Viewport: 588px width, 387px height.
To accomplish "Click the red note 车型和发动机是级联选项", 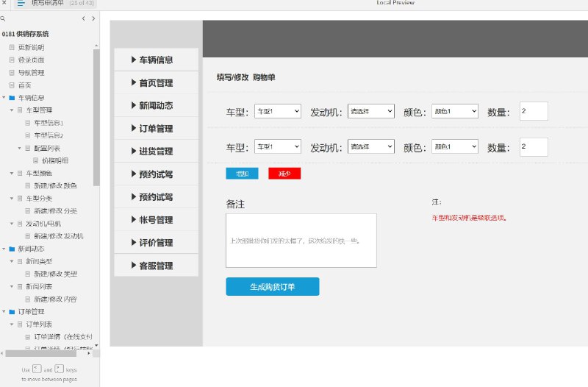I will (x=469, y=218).
